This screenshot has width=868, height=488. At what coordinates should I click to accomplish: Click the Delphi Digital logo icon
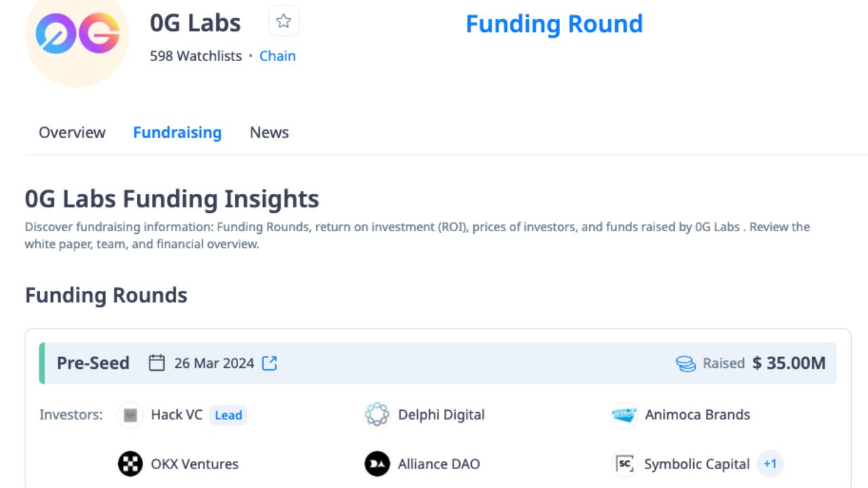(x=377, y=415)
